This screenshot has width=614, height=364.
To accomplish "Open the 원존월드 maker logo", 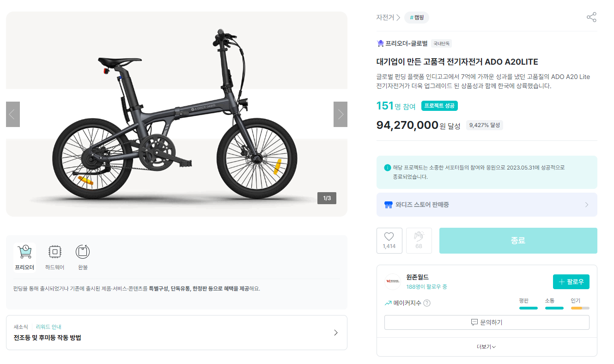I will (x=393, y=281).
